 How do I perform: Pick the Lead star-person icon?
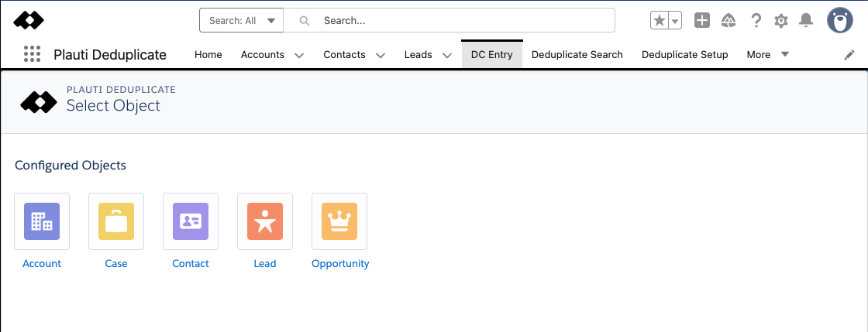tap(265, 221)
